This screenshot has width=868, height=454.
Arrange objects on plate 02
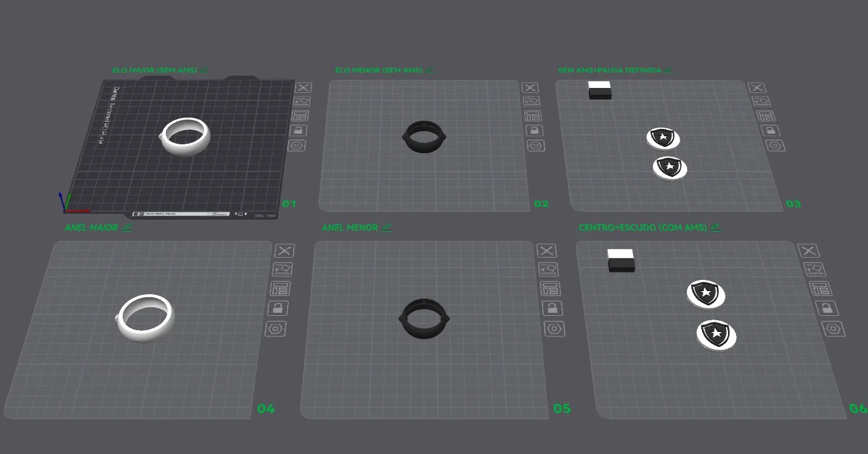(x=533, y=116)
